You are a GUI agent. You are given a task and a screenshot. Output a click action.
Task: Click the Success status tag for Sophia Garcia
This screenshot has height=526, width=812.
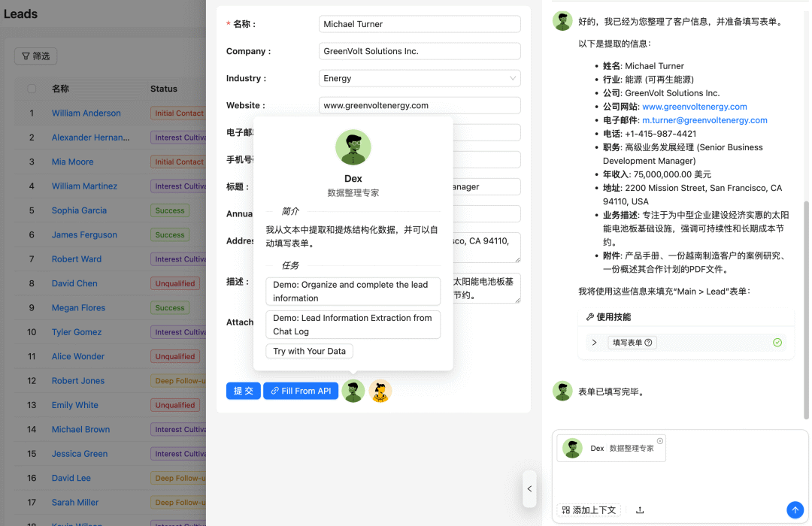coord(170,210)
